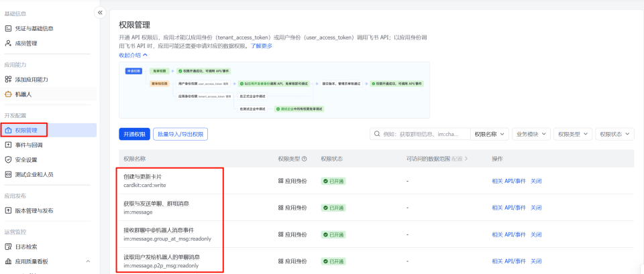Collapse the intro via 收起介绍

click(133, 54)
